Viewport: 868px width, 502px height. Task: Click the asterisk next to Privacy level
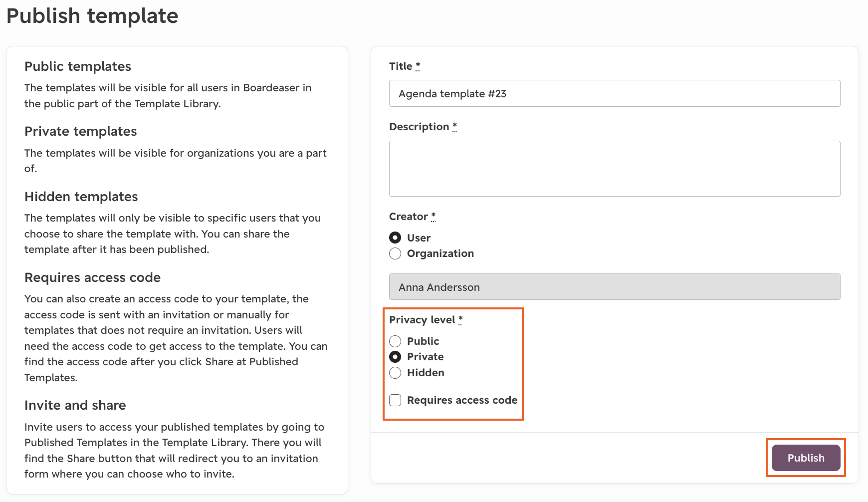(460, 319)
